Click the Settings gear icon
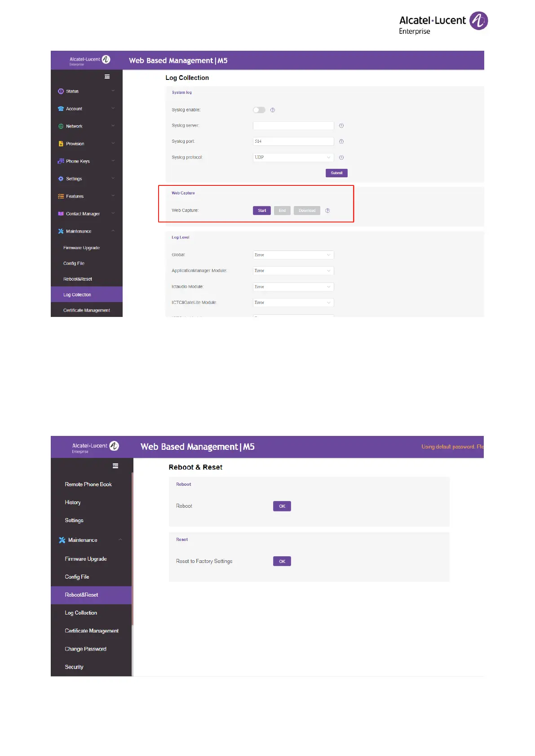 (61, 179)
